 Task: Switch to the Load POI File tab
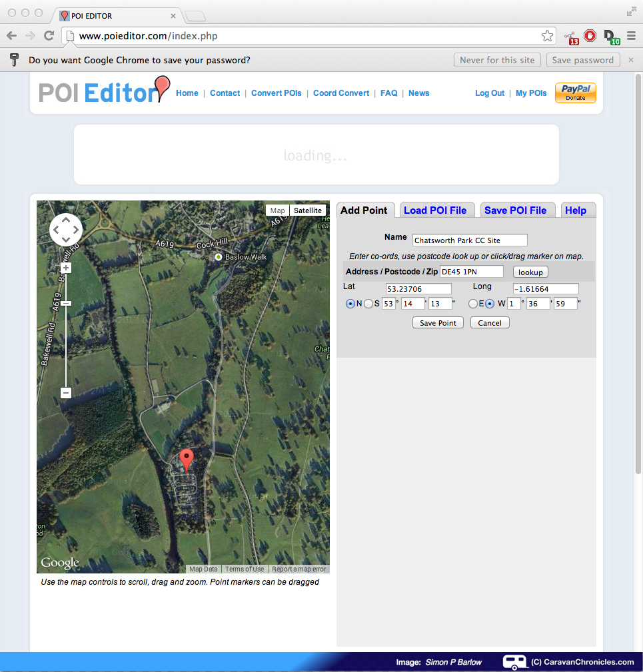(x=435, y=210)
